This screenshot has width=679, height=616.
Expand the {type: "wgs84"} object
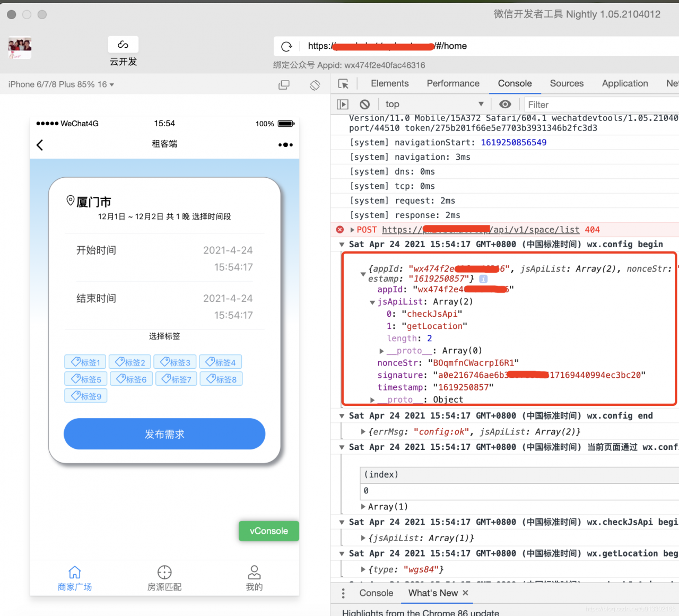click(363, 569)
